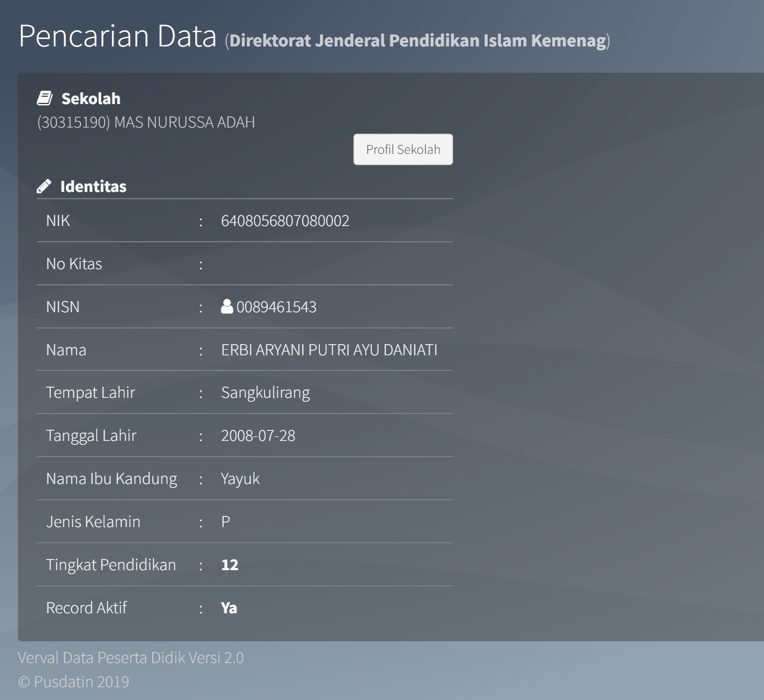
Task: Select the Identitas section heading
Action: (x=93, y=186)
